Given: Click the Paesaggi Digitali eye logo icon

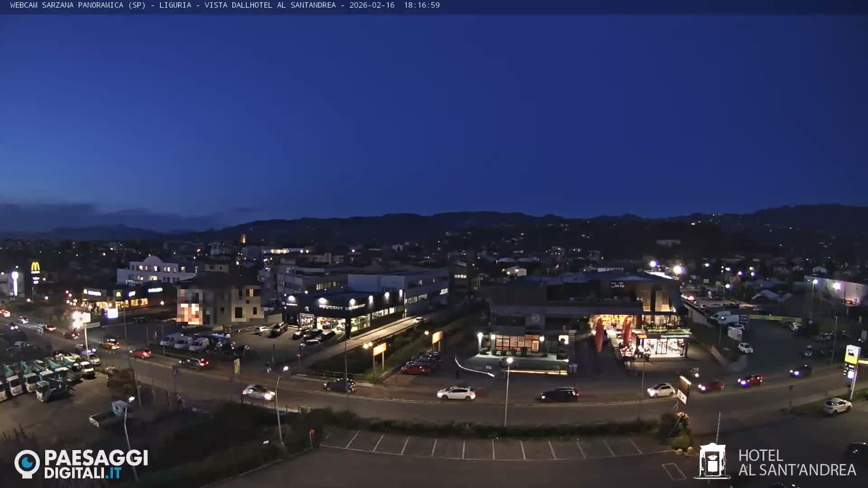Looking at the screenshot, I should coord(27,464).
